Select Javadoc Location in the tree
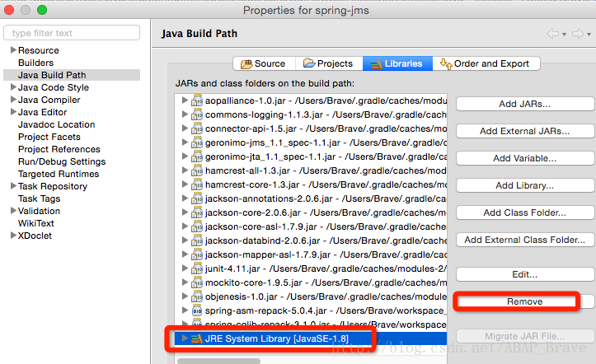This screenshot has height=364, width=596. click(56, 124)
